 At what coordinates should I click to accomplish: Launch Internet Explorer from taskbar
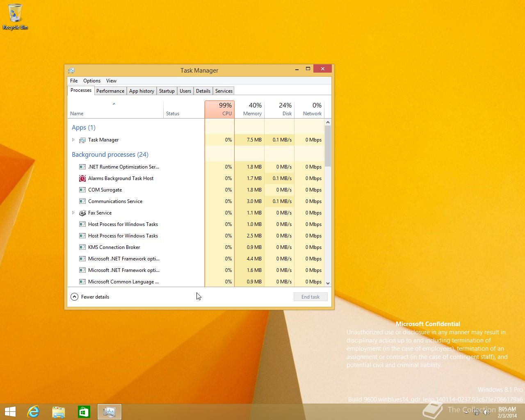(x=33, y=412)
